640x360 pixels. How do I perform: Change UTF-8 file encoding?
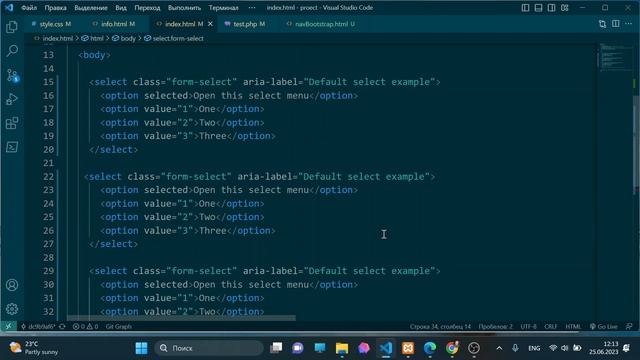click(529, 327)
